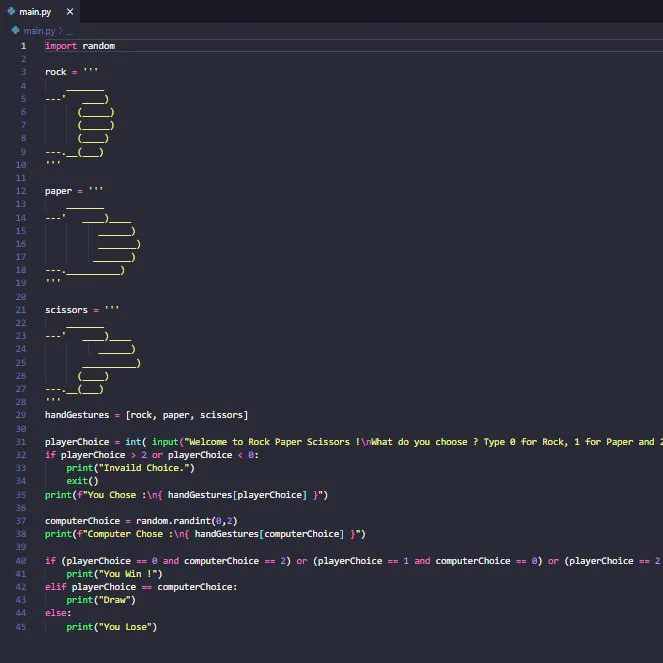The width and height of the screenshot is (663, 663).
Task: Click the print("You Win !") statement
Action: (114, 574)
